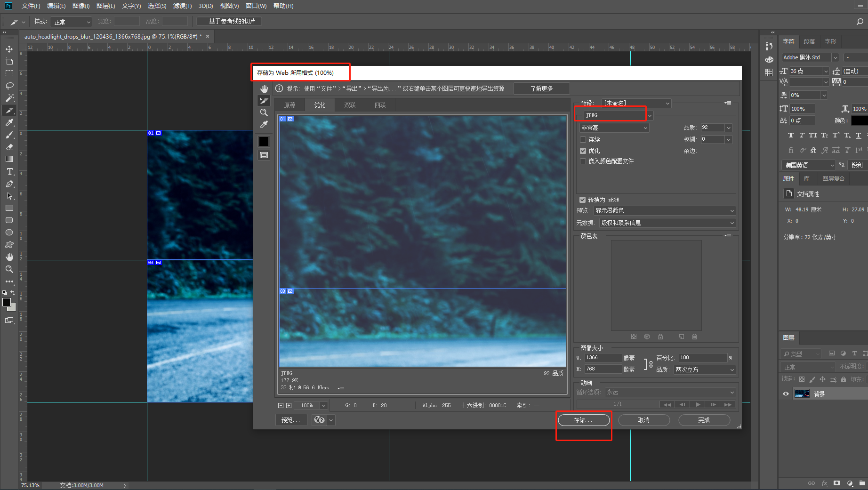Switch to the 原稿 preview tab
Viewport: 868px width, 490px height.
(290, 105)
